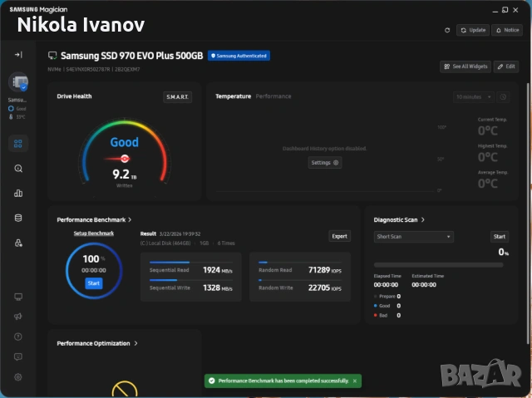This screenshot has height=398, width=532.
Task: Expand the collapsed sidebar with arrow icon
Action: (x=18, y=54)
